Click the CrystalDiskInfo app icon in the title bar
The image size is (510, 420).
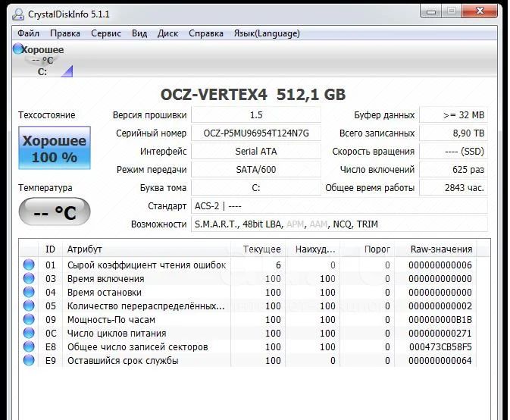[18, 14]
